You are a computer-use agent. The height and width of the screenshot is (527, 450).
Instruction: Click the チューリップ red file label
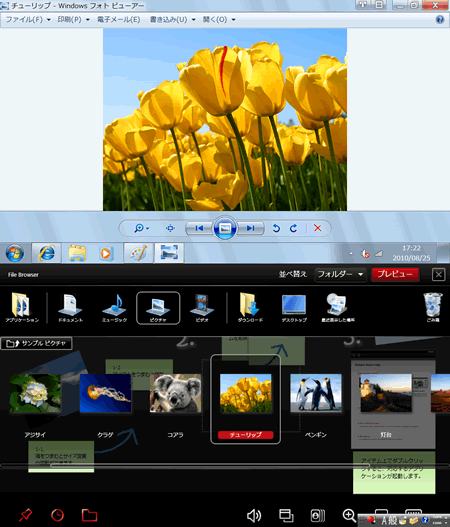click(246, 435)
